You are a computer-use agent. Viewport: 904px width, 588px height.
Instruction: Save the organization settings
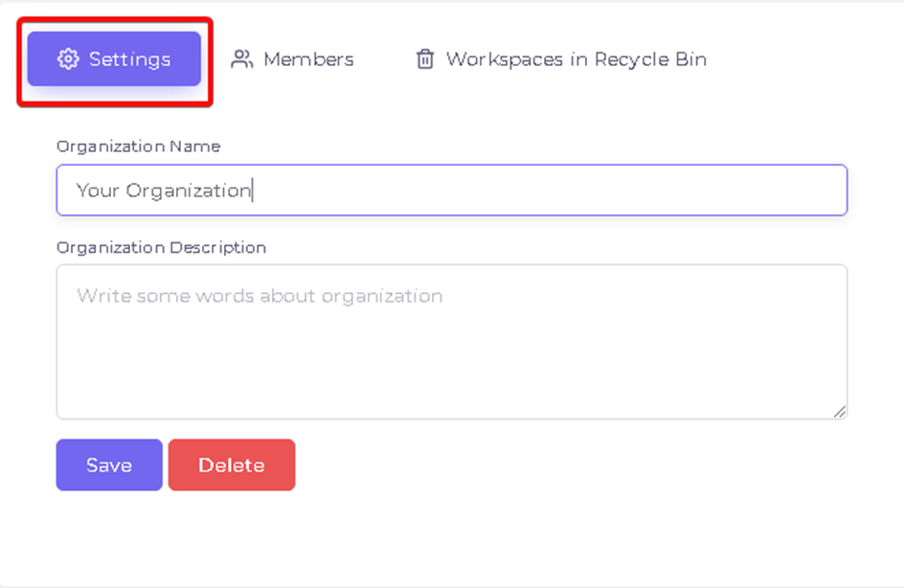point(109,464)
